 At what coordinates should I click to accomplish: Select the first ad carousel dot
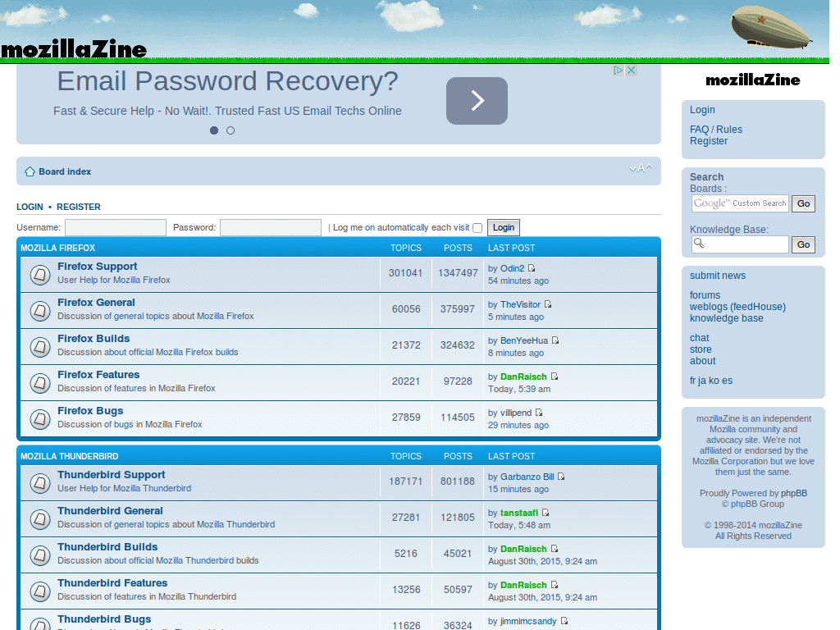click(214, 130)
